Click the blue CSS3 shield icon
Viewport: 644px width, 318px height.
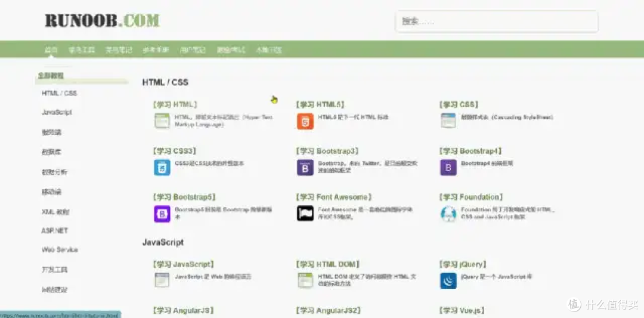point(162,168)
